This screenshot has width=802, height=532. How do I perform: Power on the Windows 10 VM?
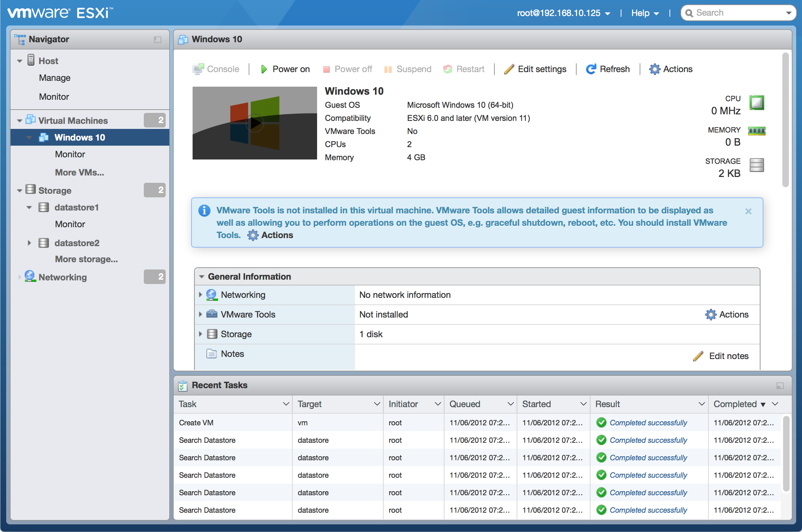[285, 69]
